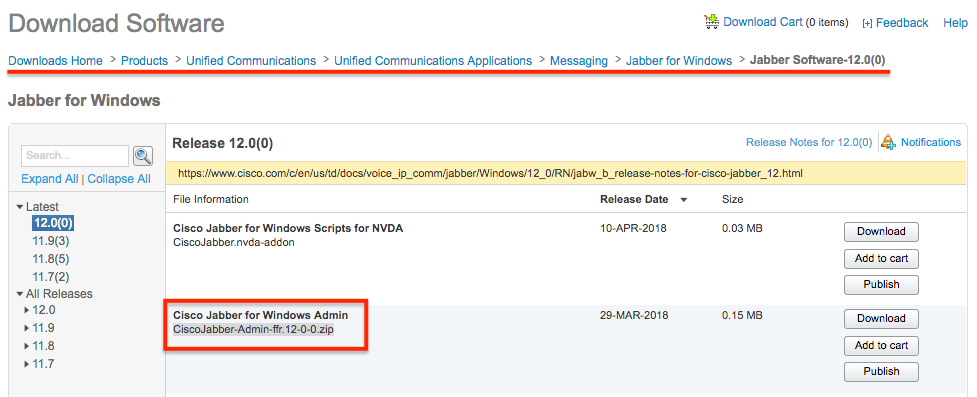Click the 29-MAR-2018 release date
Screen dimensions: 977x397
633,316
